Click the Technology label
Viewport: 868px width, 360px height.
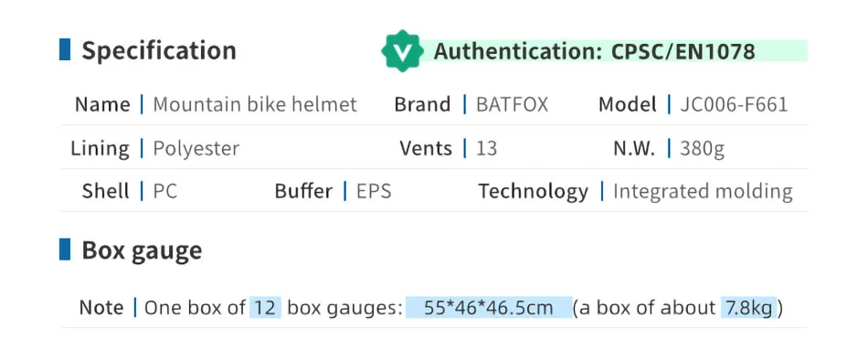click(x=533, y=192)
